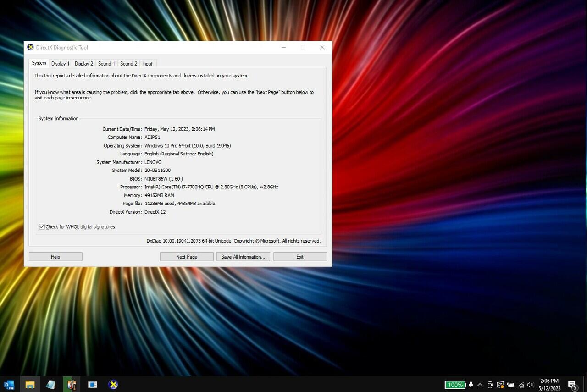Open the Notepad taskbar icon

[x=50, y=385]
